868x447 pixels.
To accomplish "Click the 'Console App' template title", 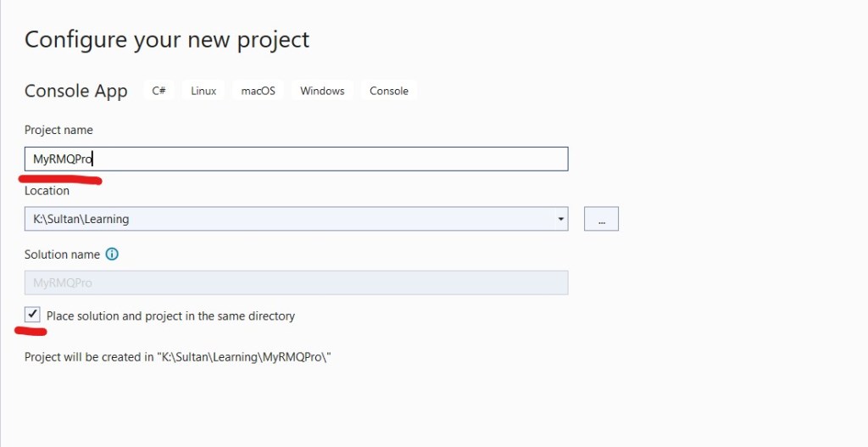I will coord(76,92).
